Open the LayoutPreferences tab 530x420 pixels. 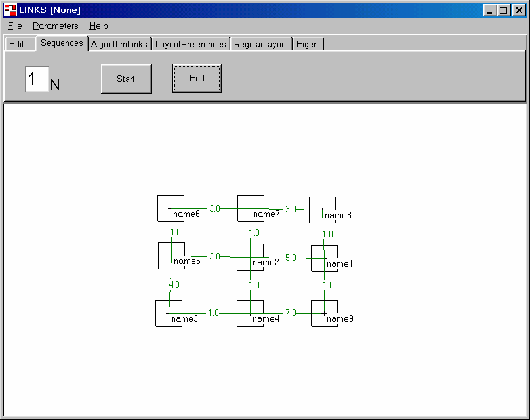[x=190, y=45]
